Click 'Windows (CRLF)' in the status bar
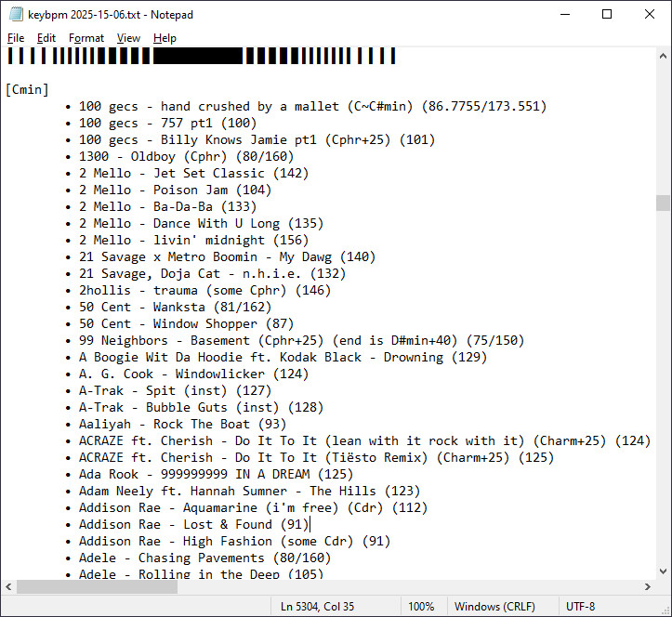The height and width of the screenshot is (617, 672). coord(494,606)
